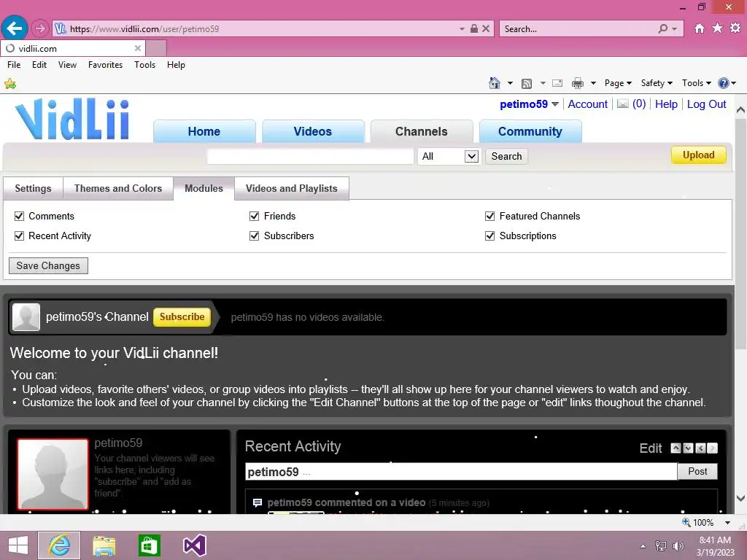
Task: Uncheck the Subscribers module checkbox
Action: pos(255,236)
